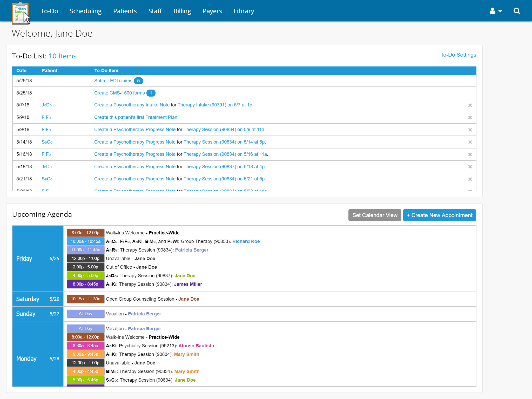Screen dimensions: 532x399
Task: Open the Richard Roe group therapy appointment
Action: tap(246, 241)
